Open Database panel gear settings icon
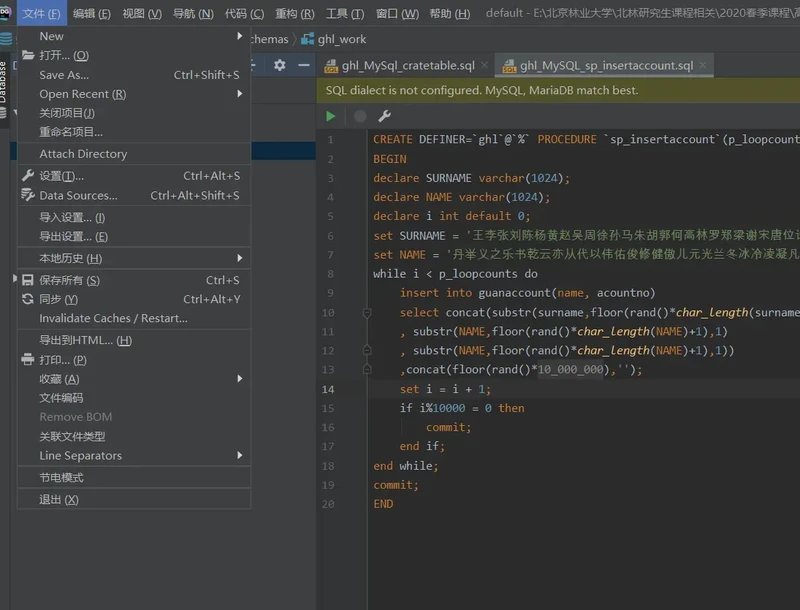 click(x=279, y=65)
